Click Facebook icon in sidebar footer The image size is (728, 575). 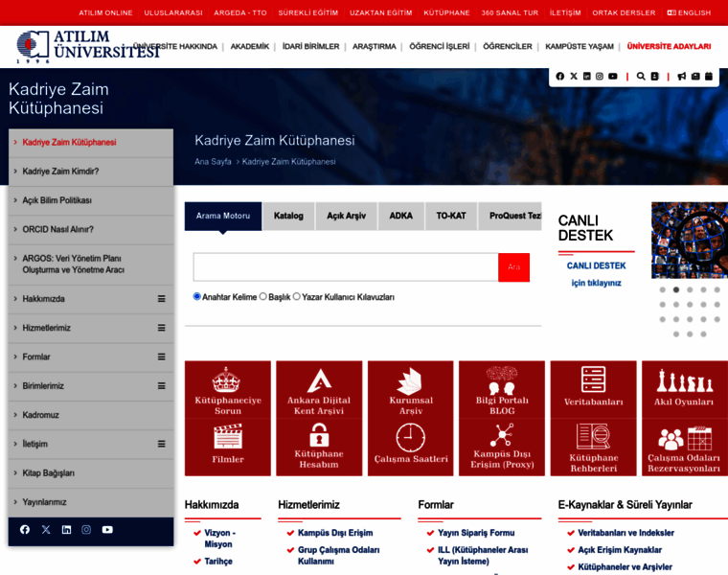(x=25, y=530)
